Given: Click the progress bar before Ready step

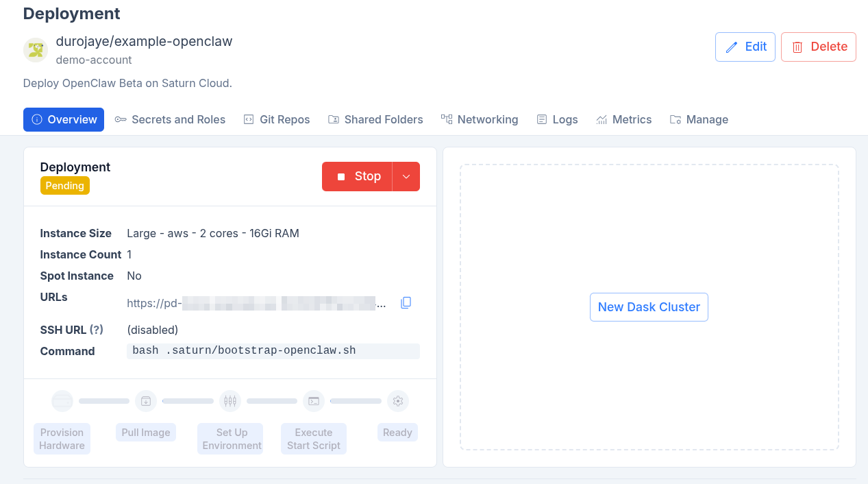Looking at the screenshot, I should tap(356, 401).
